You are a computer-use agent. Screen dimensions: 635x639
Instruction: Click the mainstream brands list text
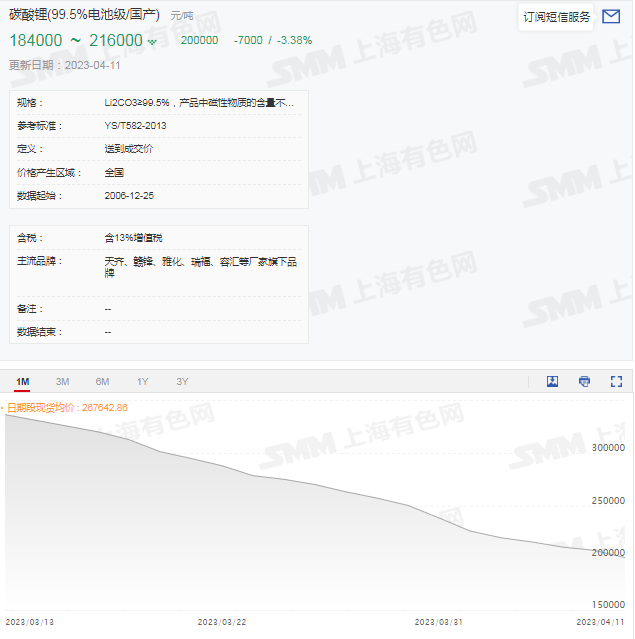[x=201, y=267]
